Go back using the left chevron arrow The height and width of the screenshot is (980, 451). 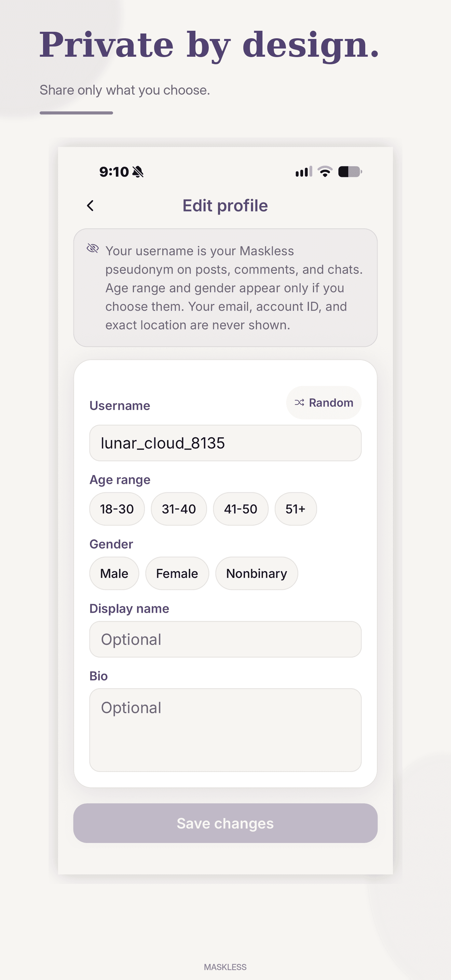(90, 205)
